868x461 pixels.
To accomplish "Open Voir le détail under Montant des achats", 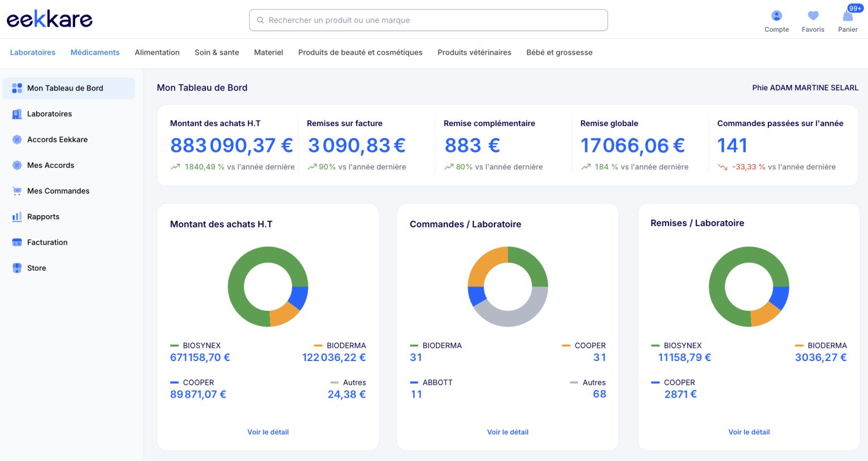I will (268, 432).
